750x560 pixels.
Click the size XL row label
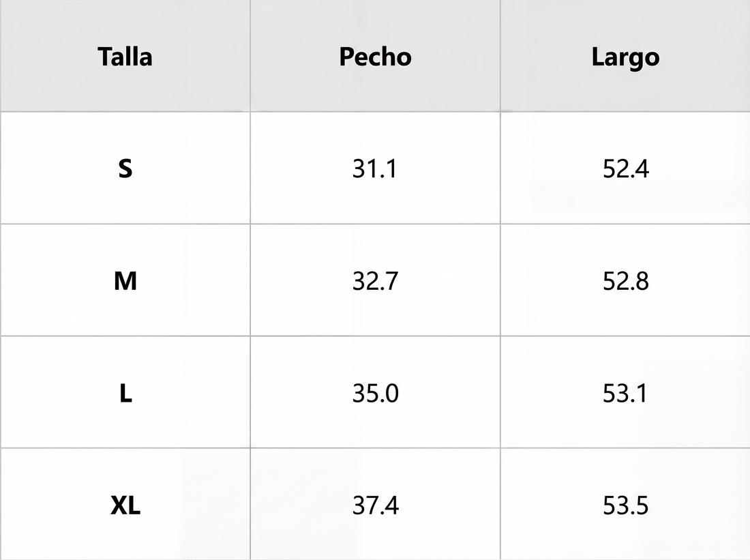pyautogui.click(x=125, y=505)
